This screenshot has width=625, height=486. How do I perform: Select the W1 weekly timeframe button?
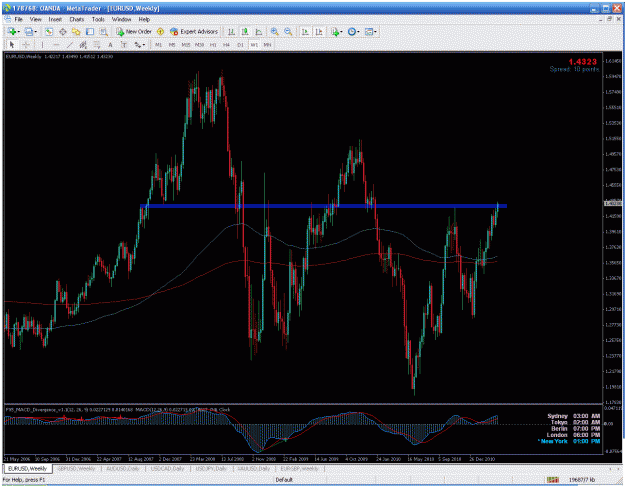pos(254,45)
